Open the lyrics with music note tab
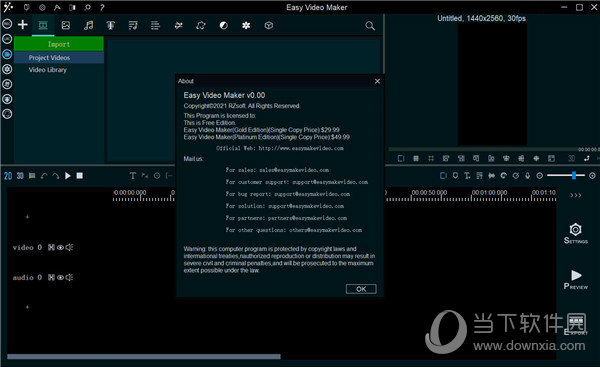Viewport: 600px width, 367px height. coord(133,25)
